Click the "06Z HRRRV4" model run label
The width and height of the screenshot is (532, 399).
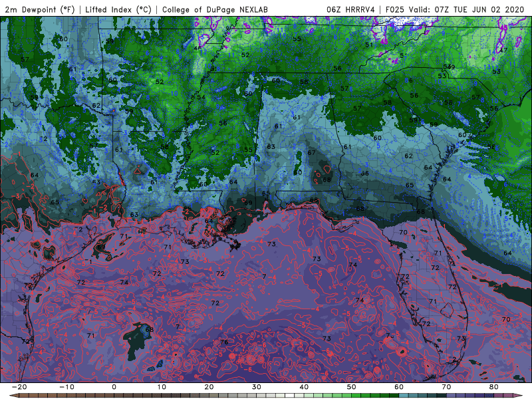pos(351,9)
